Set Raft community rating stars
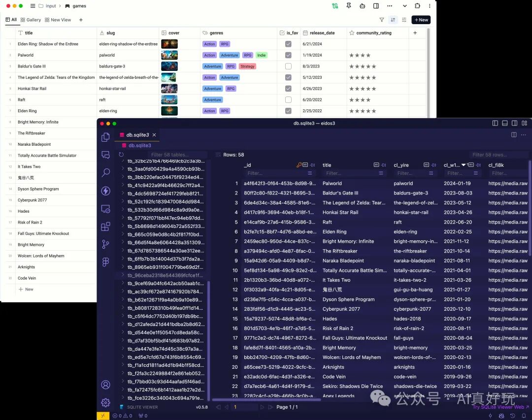Screen dimensions: 532x420 [x=360, y=100]
